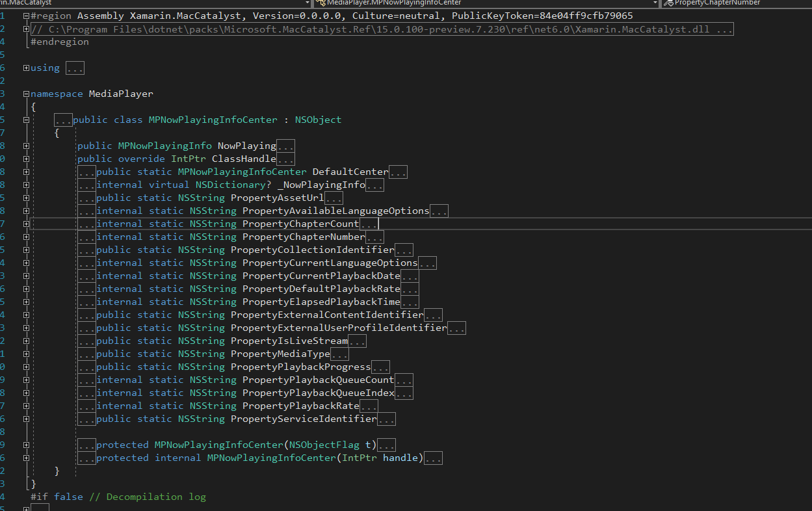The height and width of the screenshot is (511, 812).
Task: Click the project icon in the leftmost navigation dropdown
Action: (x=3, y=3)
